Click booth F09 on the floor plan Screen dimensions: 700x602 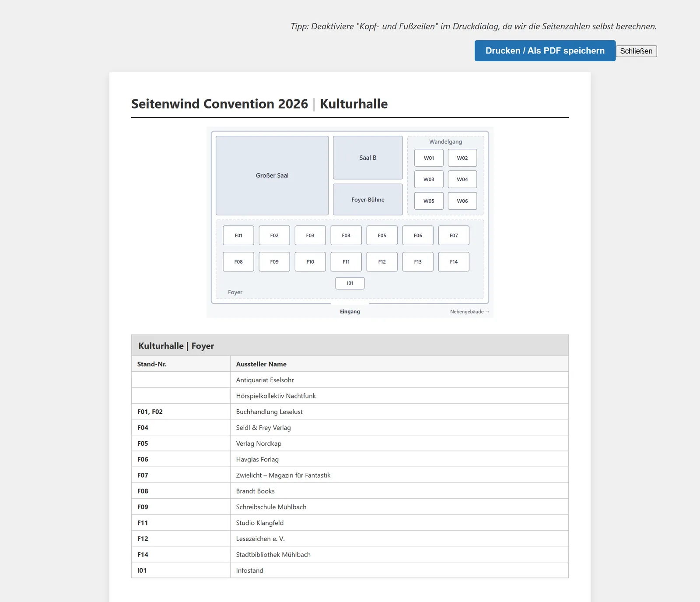274,262
